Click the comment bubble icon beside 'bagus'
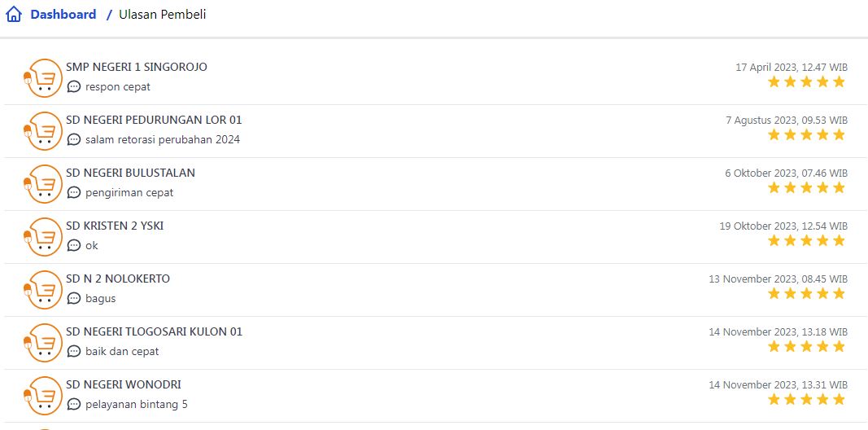The image size is (868, 430). [x=74, y=299]
